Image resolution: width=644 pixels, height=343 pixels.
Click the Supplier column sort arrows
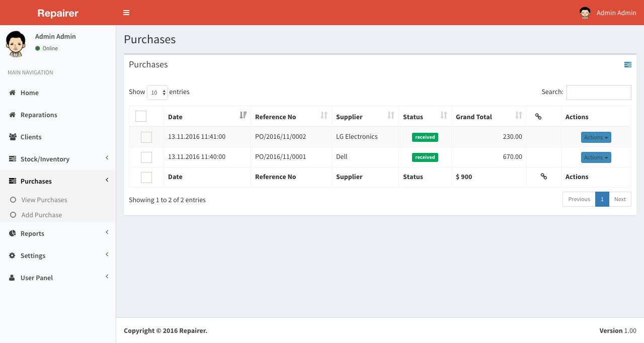(391, 116)
